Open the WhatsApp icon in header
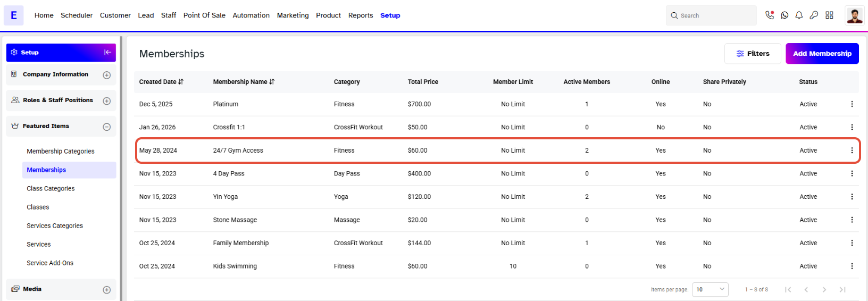 pyautogui.click(x=784, y=15)
